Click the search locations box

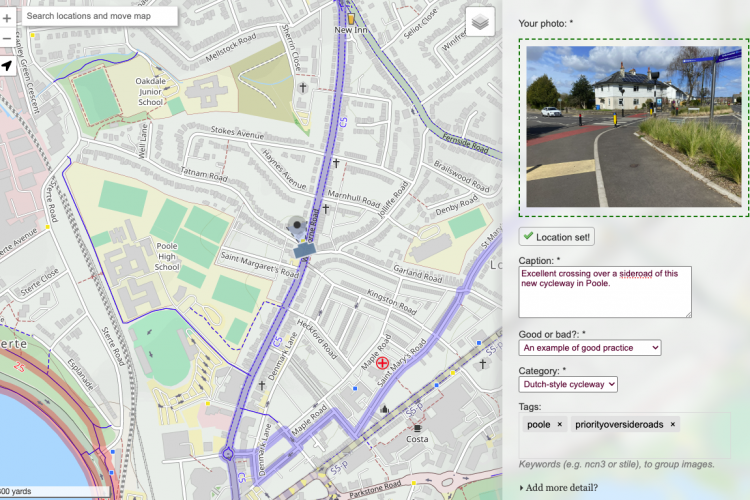[98, 16]
